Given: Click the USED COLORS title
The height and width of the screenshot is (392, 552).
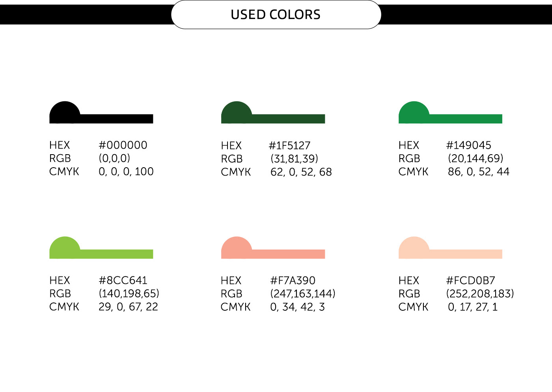Looking at the screenshot, I should [276, 15].
